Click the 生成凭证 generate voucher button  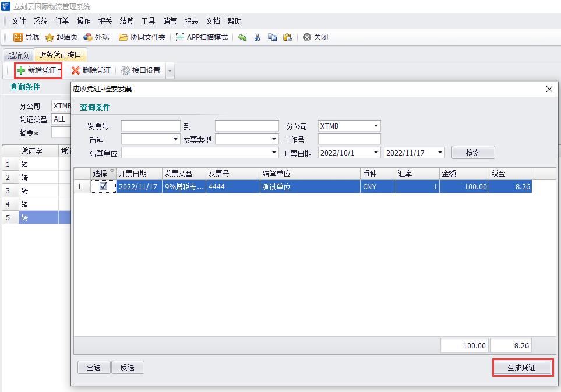[x=521, y=368]
